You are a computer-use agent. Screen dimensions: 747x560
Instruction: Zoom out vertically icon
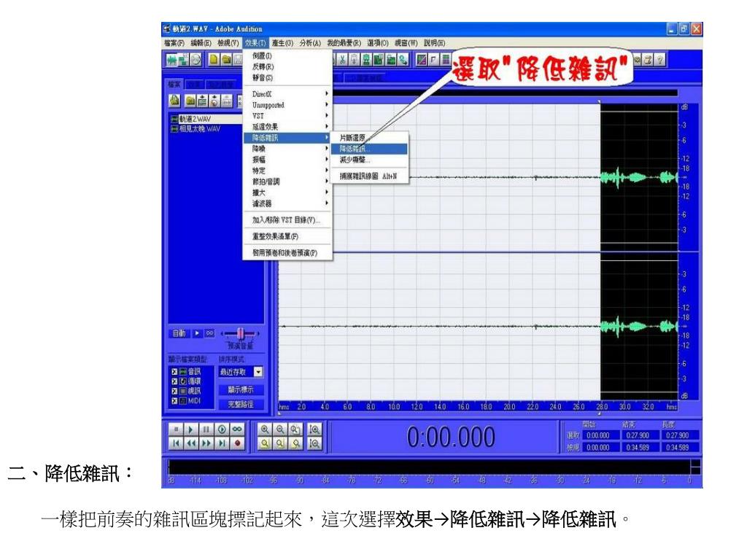click(314, 444)
